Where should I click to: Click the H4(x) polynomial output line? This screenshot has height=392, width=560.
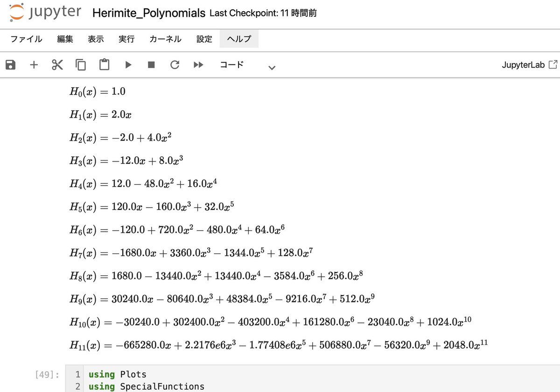[x=144, y=183]
